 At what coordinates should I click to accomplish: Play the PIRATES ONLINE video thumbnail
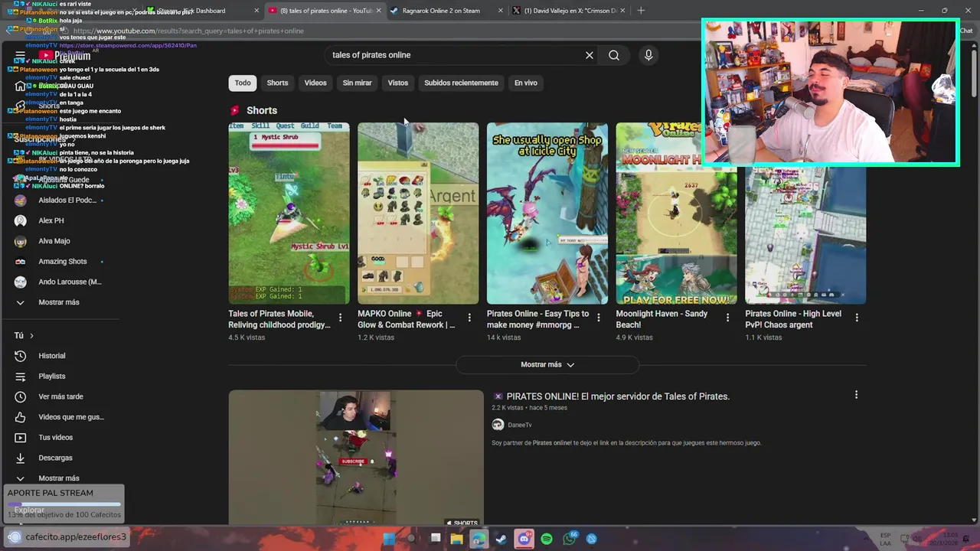click(x=356, y=458)
